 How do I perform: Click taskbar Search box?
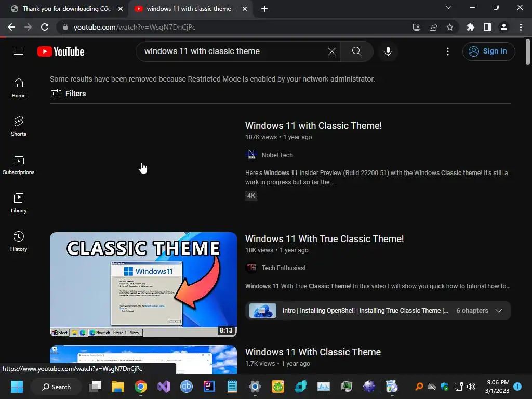[x=56, y=387]
